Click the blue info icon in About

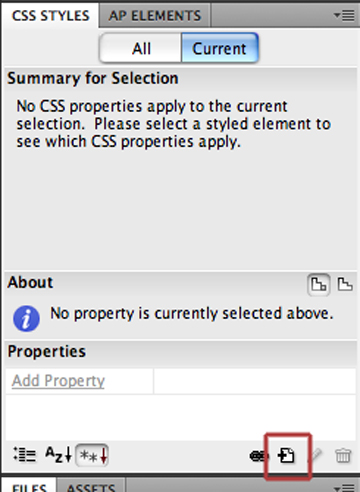pyautogui.click(x=26, y=318)
